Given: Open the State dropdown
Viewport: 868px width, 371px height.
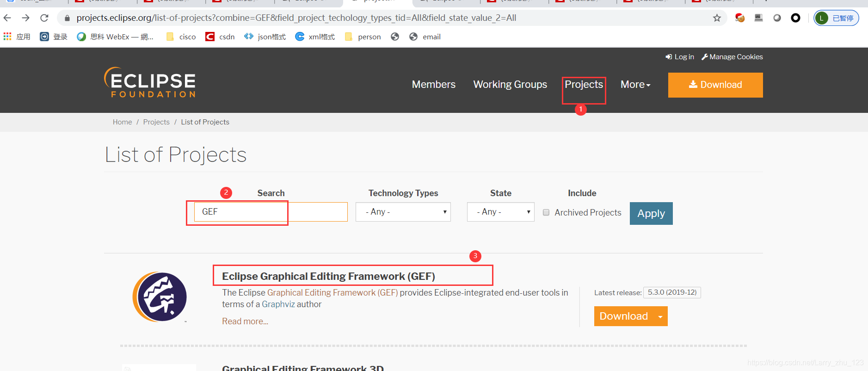Looking at the screenshot, I should coord(501,212).
